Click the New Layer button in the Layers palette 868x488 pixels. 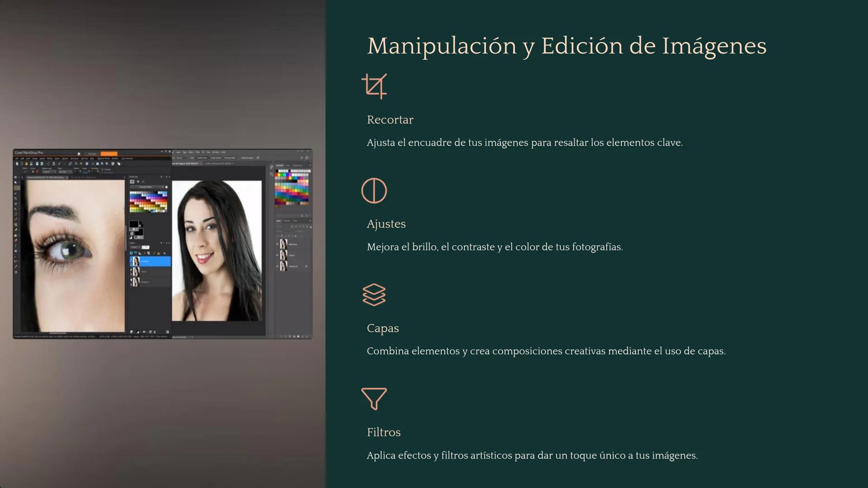tap(131, 252)
